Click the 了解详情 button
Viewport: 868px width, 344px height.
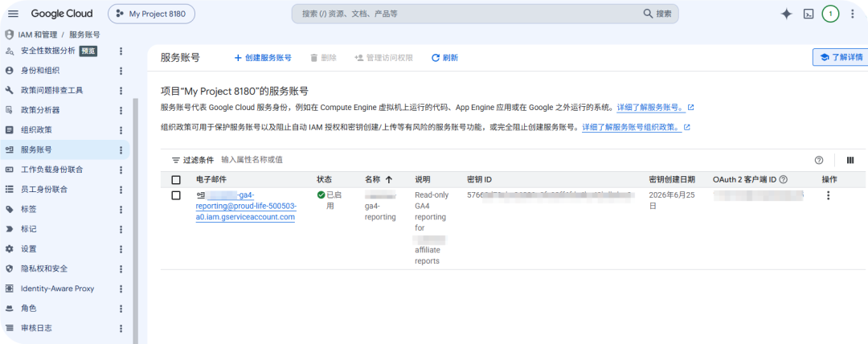tap(841, 57)
